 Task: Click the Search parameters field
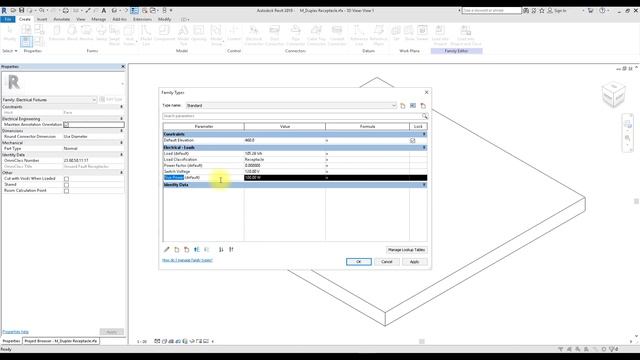pos(292,116)
